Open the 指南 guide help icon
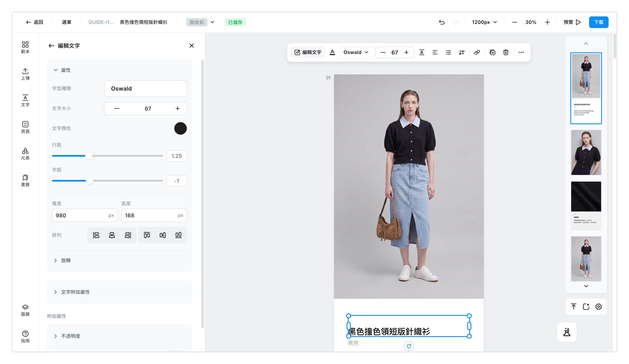The width and height of the screenshot is (629, 364). point(25,337)
